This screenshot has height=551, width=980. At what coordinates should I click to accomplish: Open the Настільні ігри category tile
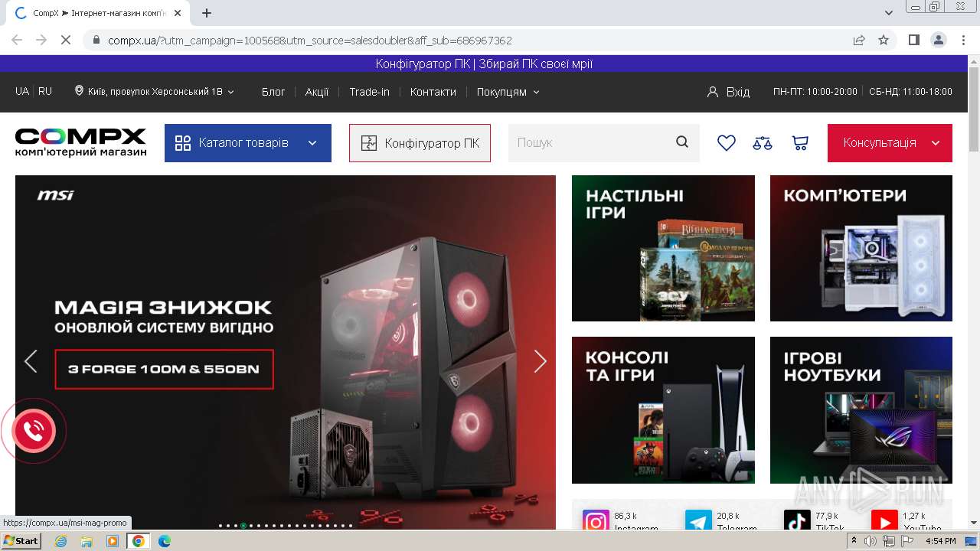coord(663,248)
